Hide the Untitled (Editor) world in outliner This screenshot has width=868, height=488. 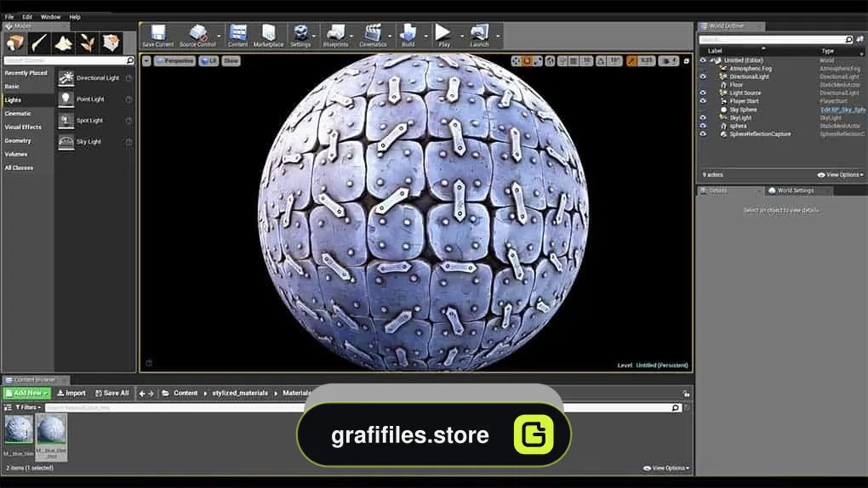point(703,60)
